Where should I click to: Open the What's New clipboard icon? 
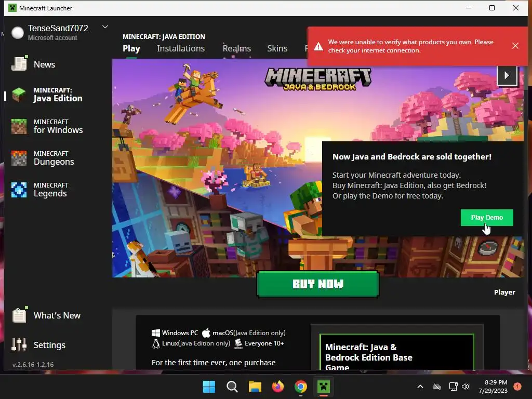click(x=19, y=315)
